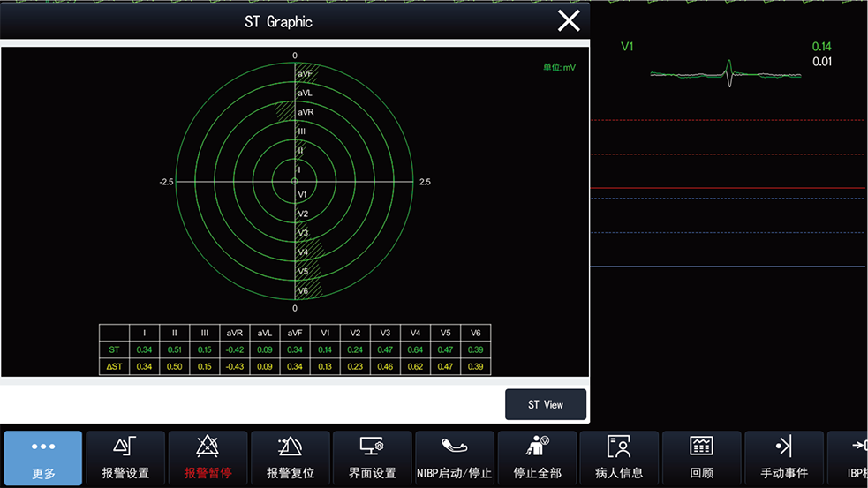Select the ST value cell for lead II

[x=175, y=350]
